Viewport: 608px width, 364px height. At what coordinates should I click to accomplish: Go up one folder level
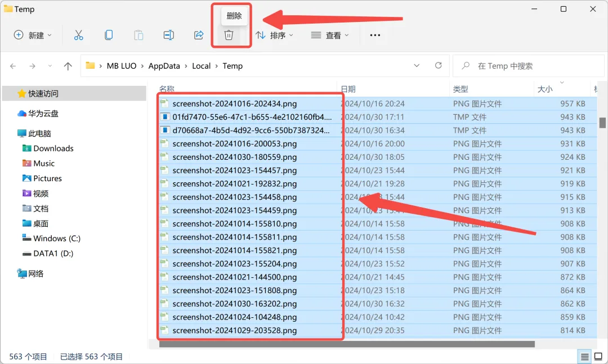(x=68, y=66)
